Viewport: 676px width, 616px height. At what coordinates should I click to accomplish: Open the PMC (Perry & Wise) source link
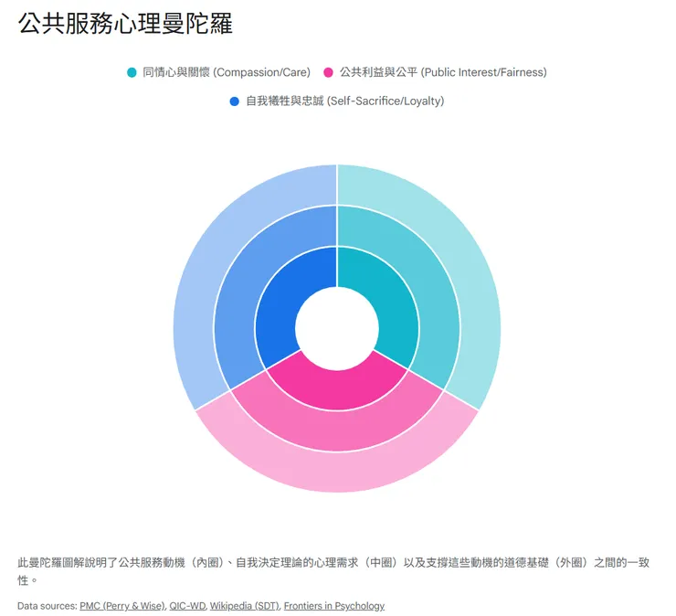[122, 606]
